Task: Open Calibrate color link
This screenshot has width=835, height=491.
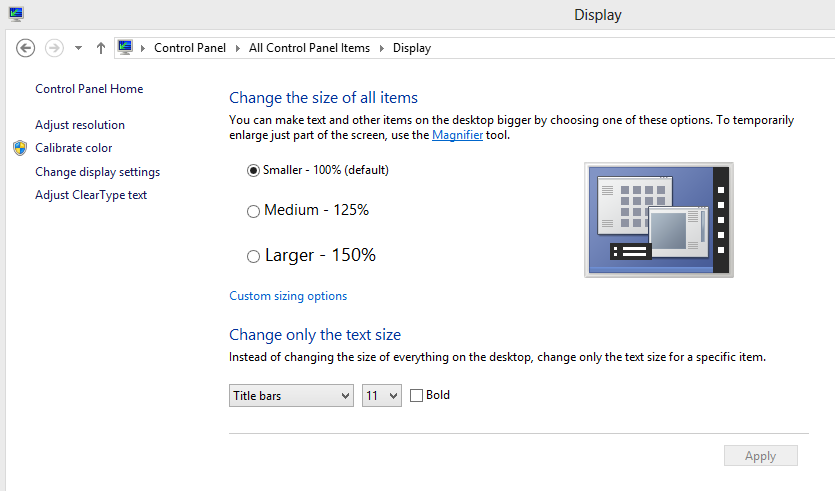Action: click(73, 148)
